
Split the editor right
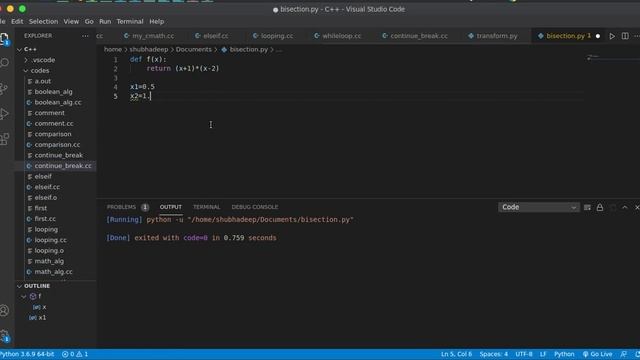point(625,36)
